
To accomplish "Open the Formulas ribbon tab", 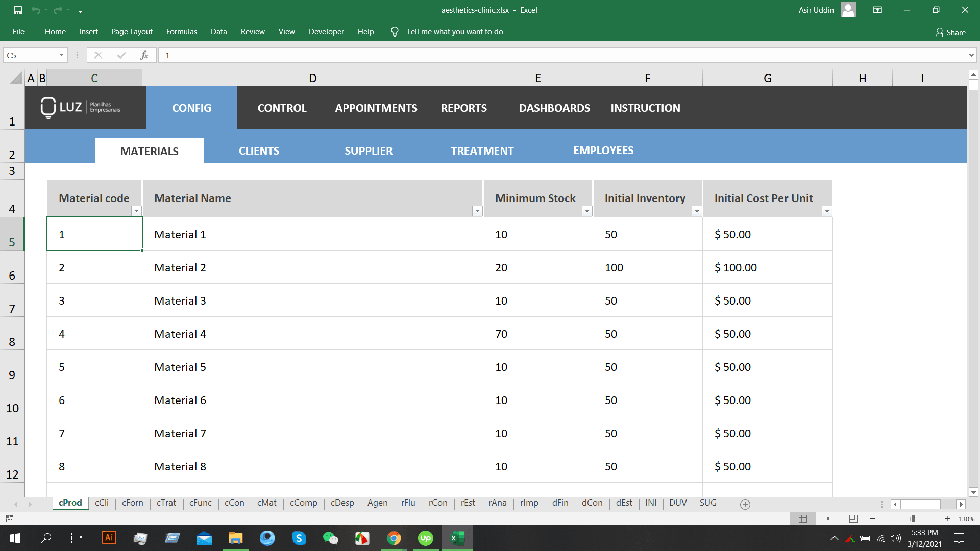I will [181, 32].
